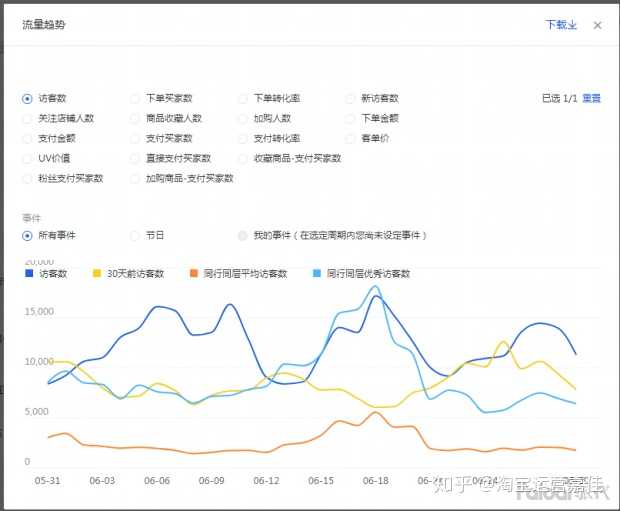
Task: Click the 06-03 x-axis date label
Action: (102, 481)
